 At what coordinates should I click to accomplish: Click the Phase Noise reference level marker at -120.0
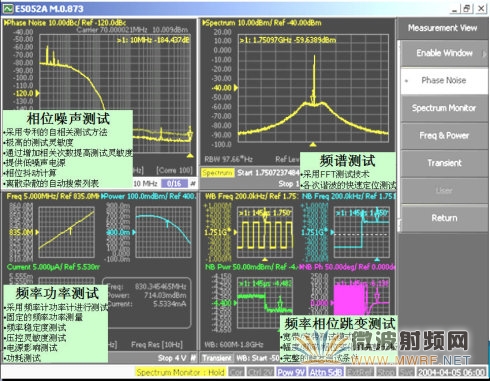point(37,93)
